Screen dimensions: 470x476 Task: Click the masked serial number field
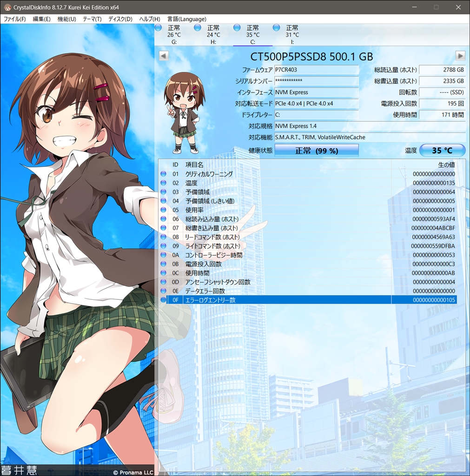pyautogui.click(x=317, y=81)
